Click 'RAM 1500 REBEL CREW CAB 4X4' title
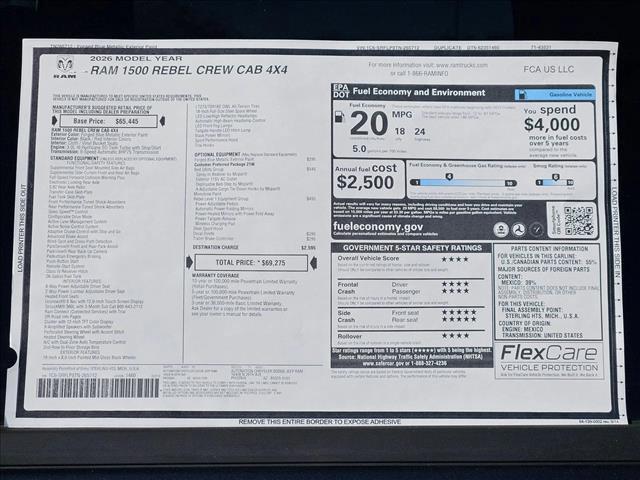 pos(189,70)
